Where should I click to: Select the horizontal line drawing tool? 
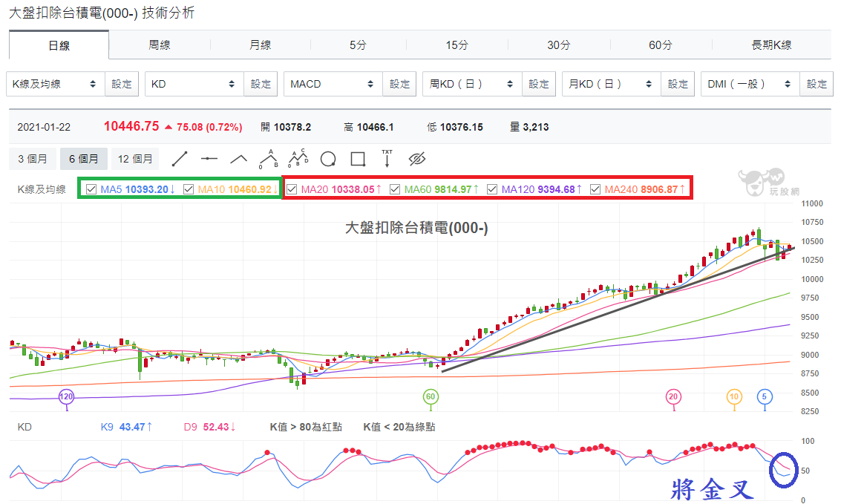click(x=209, y=159)
